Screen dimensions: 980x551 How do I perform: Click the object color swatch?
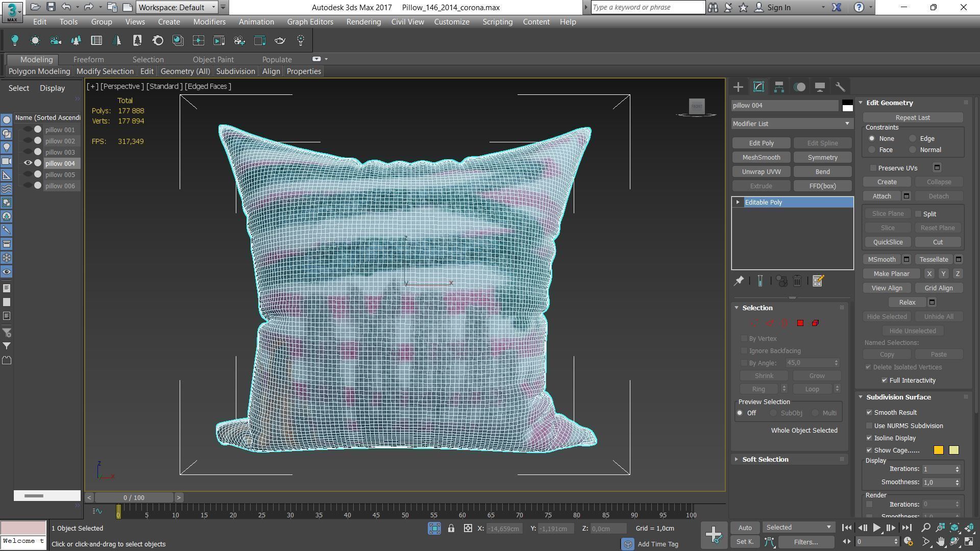point(847,106)
